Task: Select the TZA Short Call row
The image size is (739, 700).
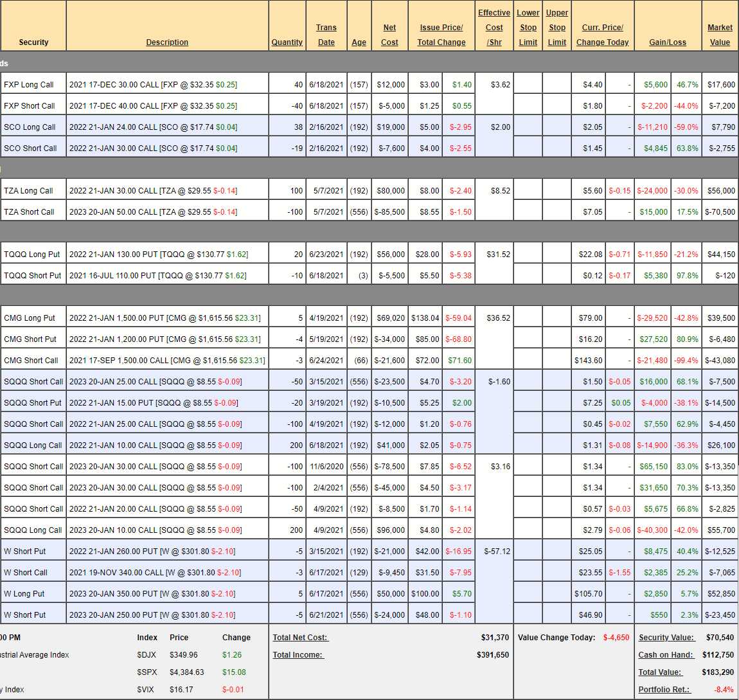Action: 29,212
